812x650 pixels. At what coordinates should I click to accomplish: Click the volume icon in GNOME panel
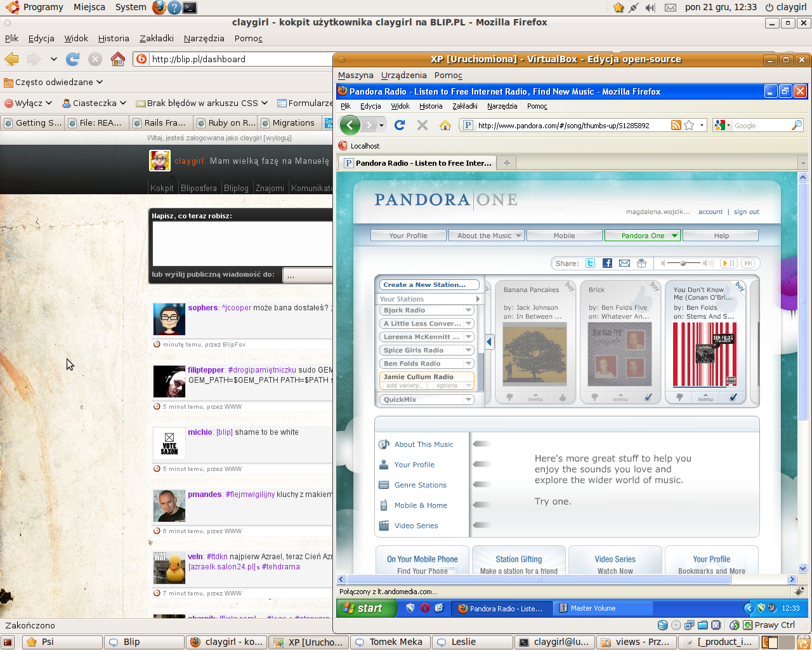650,8
